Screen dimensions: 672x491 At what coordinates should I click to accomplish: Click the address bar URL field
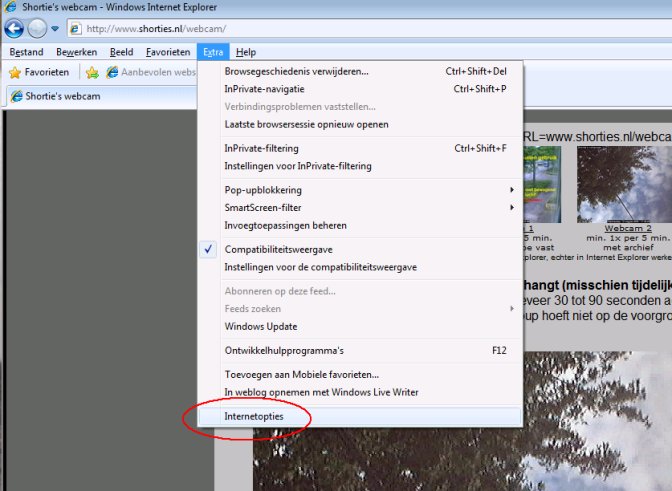click(369, 29)
